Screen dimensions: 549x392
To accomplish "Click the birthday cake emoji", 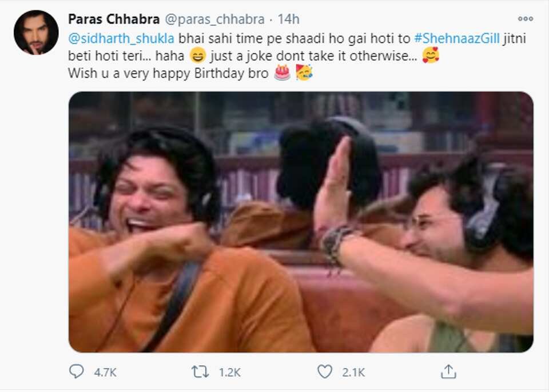I will coord(282,73).
